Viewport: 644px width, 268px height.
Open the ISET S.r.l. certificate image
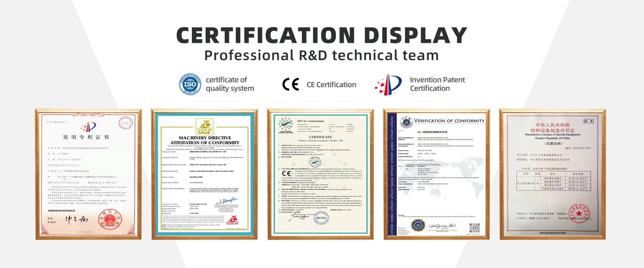[x=321, y=174]
